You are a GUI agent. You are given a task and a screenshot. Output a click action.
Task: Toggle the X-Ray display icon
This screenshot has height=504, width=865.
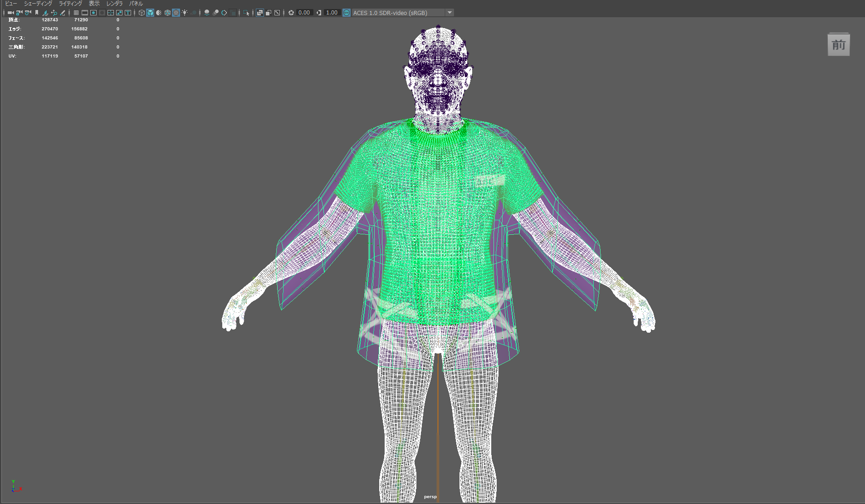point(260,13)
